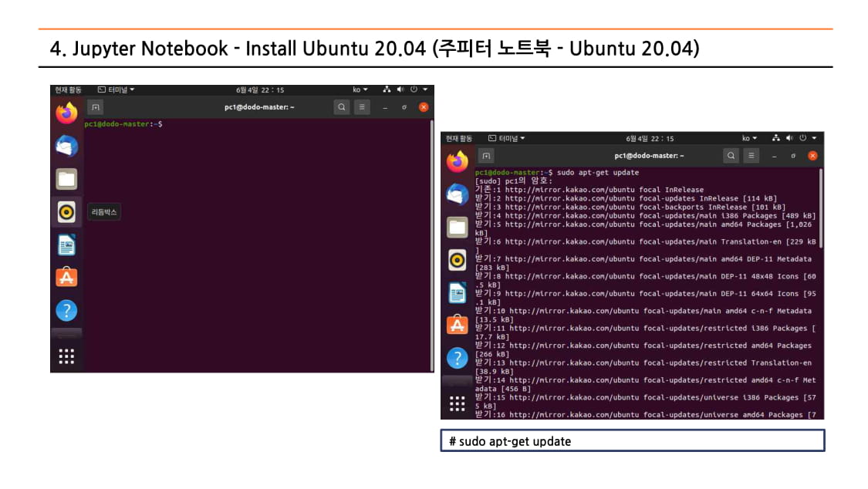Screen dimensions: 868x489
Task: Open 터미널 app menu in left top bar
Action: (x=117, y=89)
